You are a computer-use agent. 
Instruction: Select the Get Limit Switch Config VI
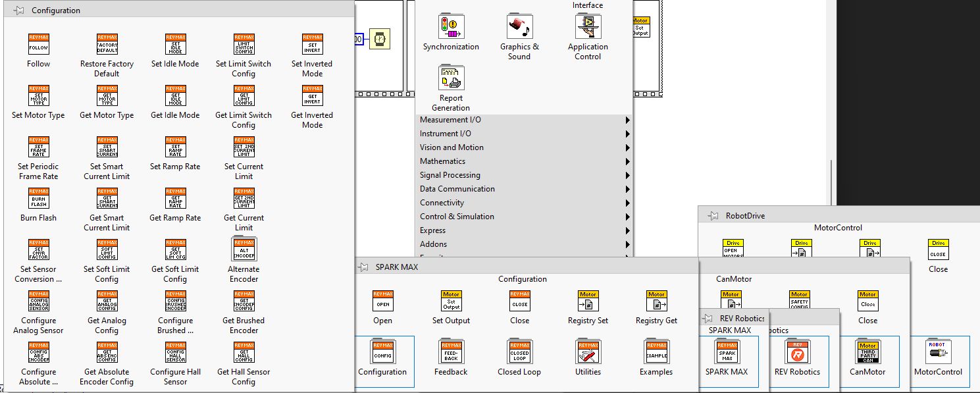coord(244,95)
